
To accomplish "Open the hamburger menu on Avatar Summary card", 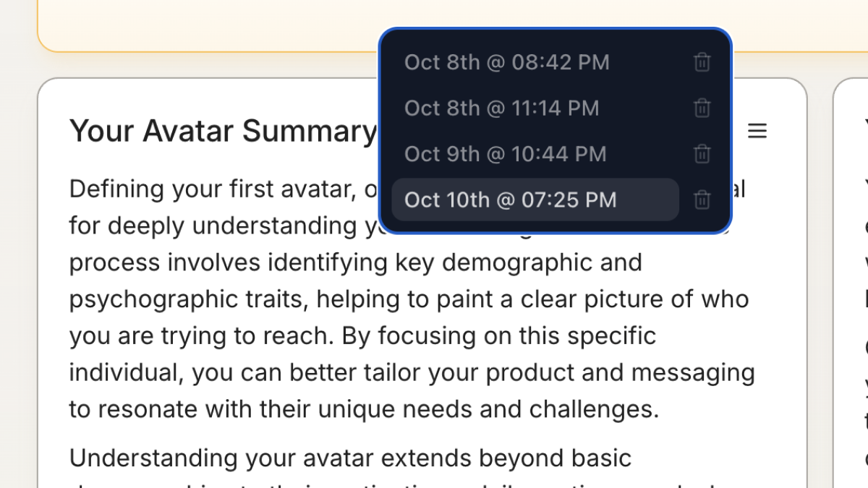I will pyautogui.click(x=757, y=131).
